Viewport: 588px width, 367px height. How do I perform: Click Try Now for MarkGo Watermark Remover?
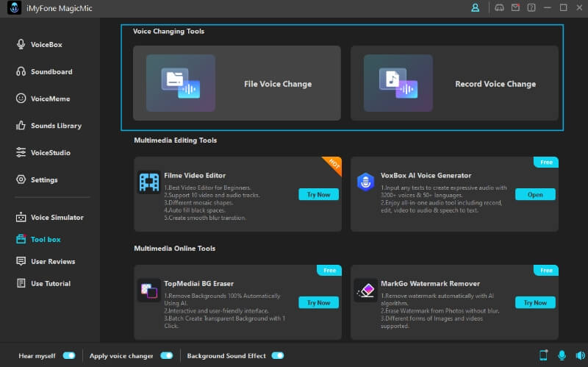(535, 302)
